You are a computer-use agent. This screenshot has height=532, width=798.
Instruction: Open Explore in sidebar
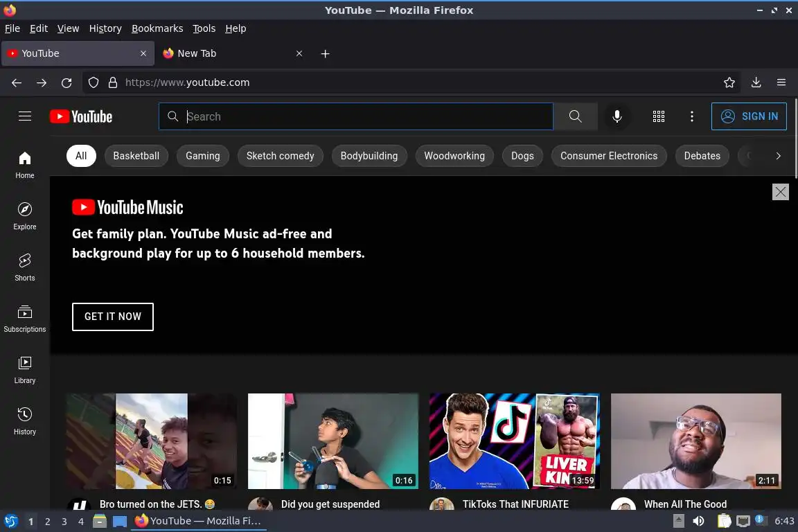coord(24,216)
